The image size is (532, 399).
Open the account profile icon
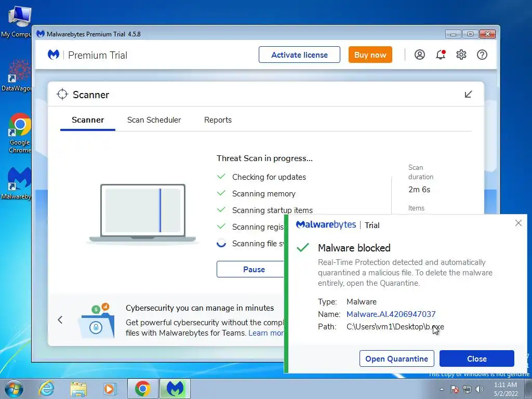pos(420,55)
